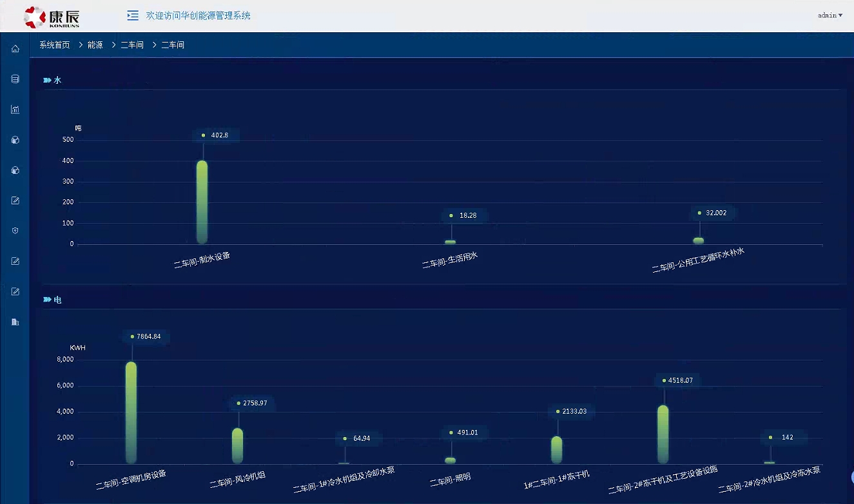Screen dimensions: 854x504
Task: Navigate to 系统首页 in breadcrumb
Action: [55, 45]
